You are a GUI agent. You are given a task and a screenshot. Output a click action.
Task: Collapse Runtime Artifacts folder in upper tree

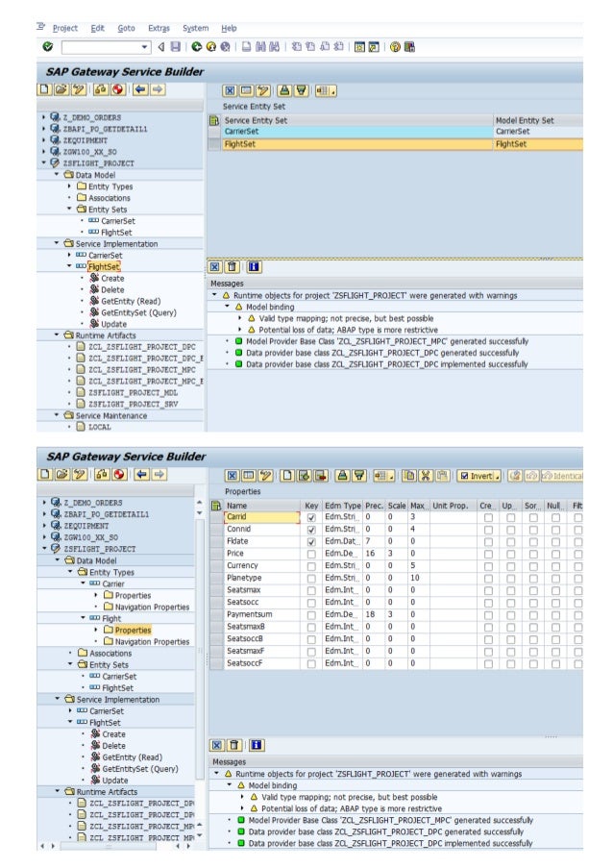[57, 335]
